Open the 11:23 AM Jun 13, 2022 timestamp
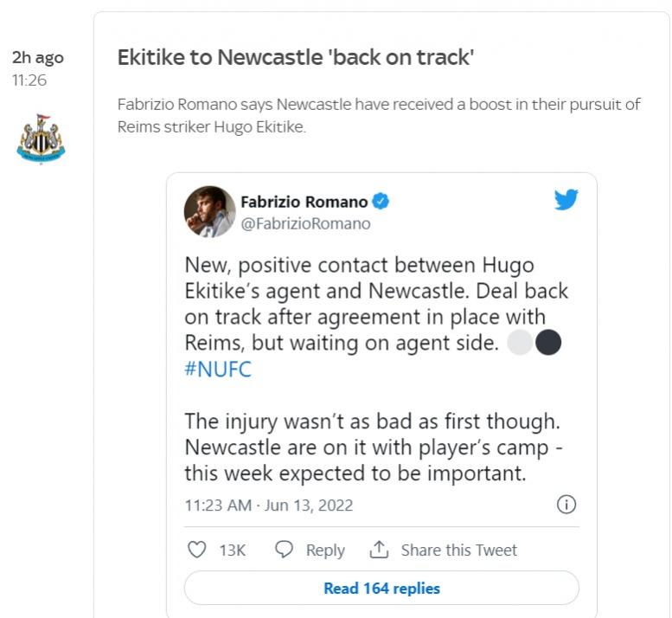Image resolution: width=672 pixels, height=618 pixels. 268,505
